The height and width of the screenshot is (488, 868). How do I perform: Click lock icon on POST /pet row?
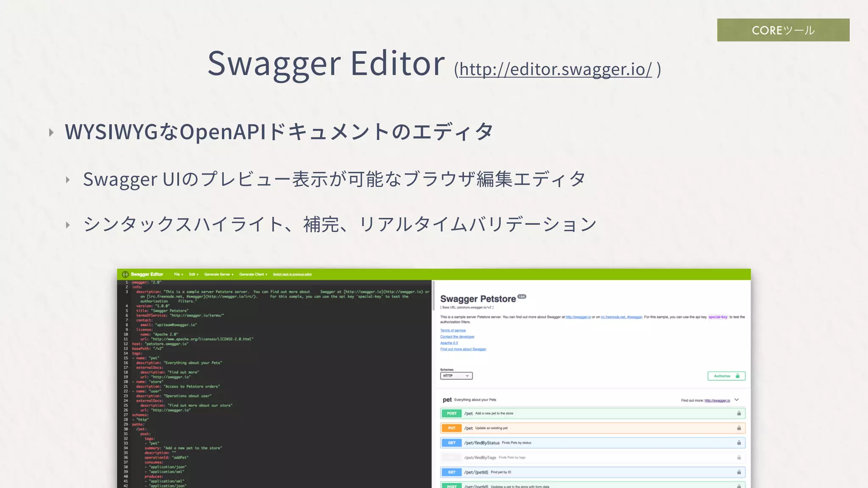click(739, 413)
